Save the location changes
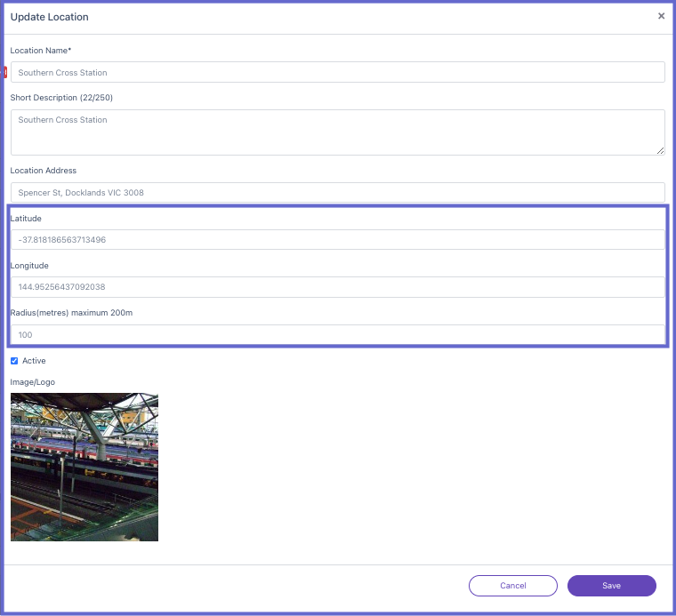The image size is (676, 616). tap(612, 586)
